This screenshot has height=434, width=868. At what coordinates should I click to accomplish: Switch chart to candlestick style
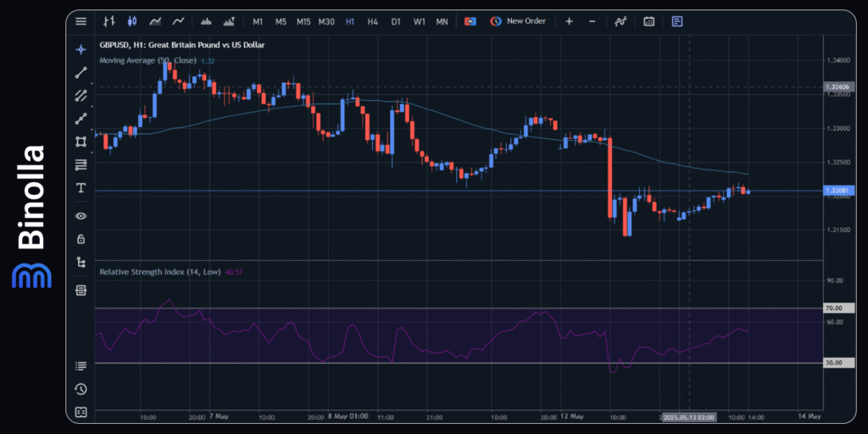coord(131,21)
